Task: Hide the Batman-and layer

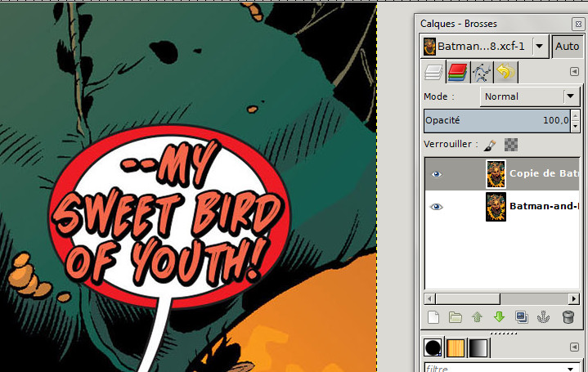Action: point(436,207)
